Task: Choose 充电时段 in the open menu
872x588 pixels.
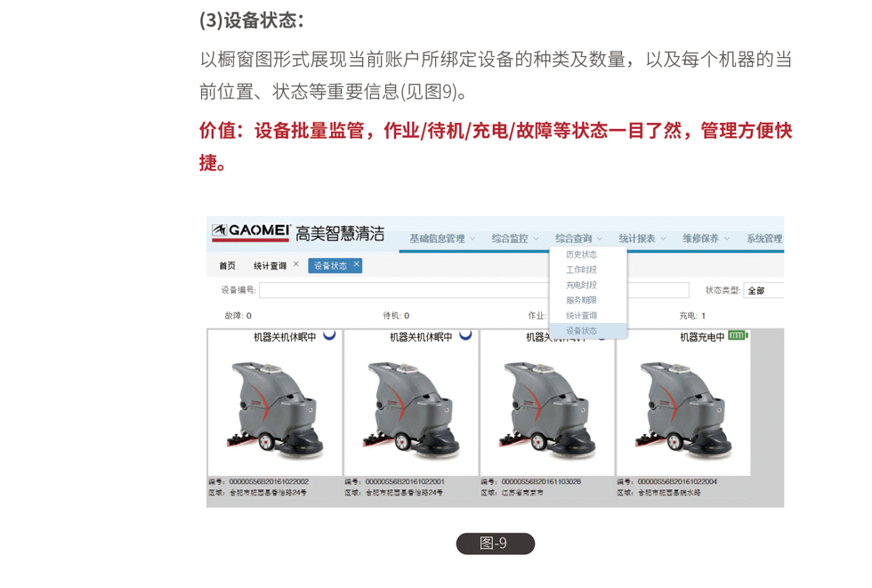Action: point(581,285)
